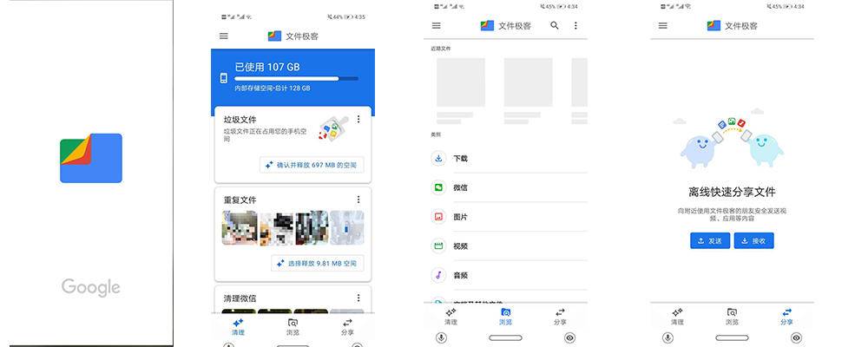The image size is (868, 347).
Task: Select active 分享 tab on share screen
Action: click(x=786, y=317)
